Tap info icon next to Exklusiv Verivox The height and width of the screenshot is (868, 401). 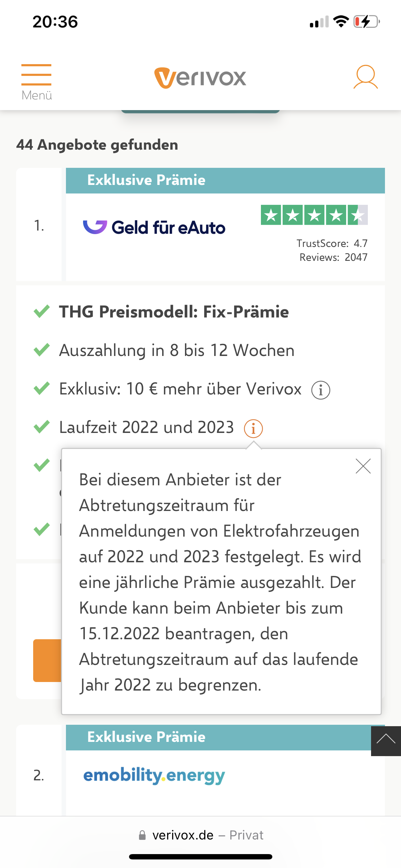click(320, 390)
